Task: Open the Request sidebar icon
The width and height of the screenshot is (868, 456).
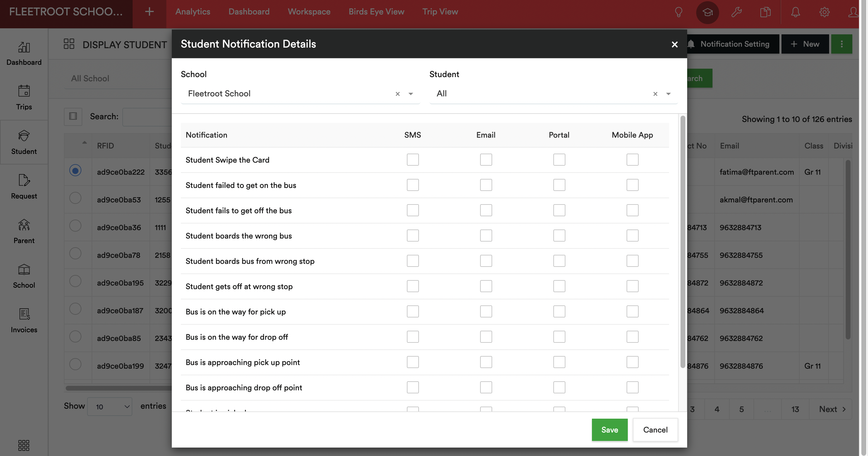Action: [x=24, y=187]
